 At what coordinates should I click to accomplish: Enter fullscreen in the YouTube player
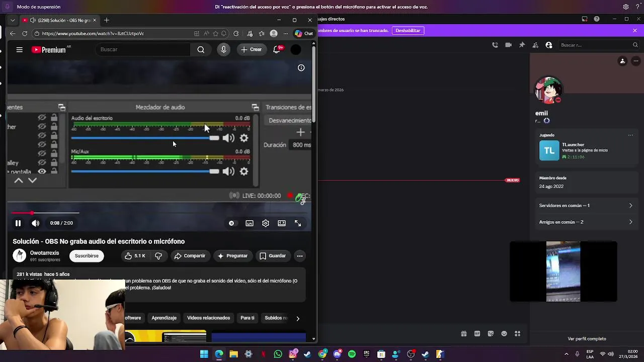[298, 223]
